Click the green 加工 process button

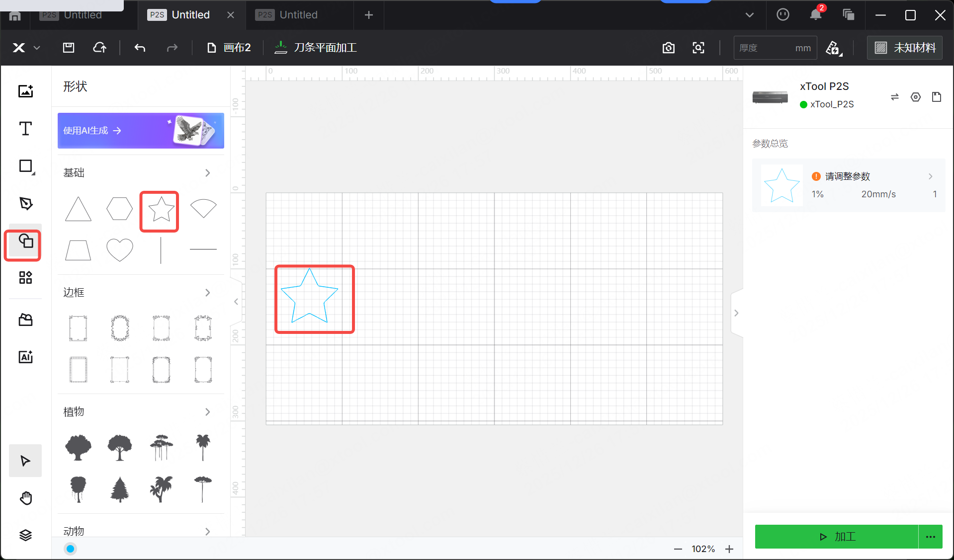(x=836, y=537)
